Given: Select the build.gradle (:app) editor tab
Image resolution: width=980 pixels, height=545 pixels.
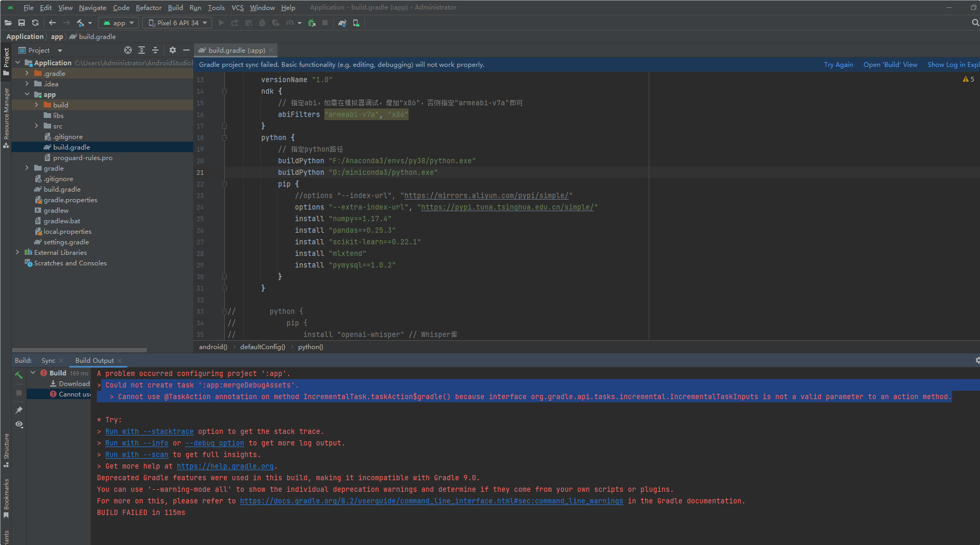Looking at the screenshot, I should [236, 50].
